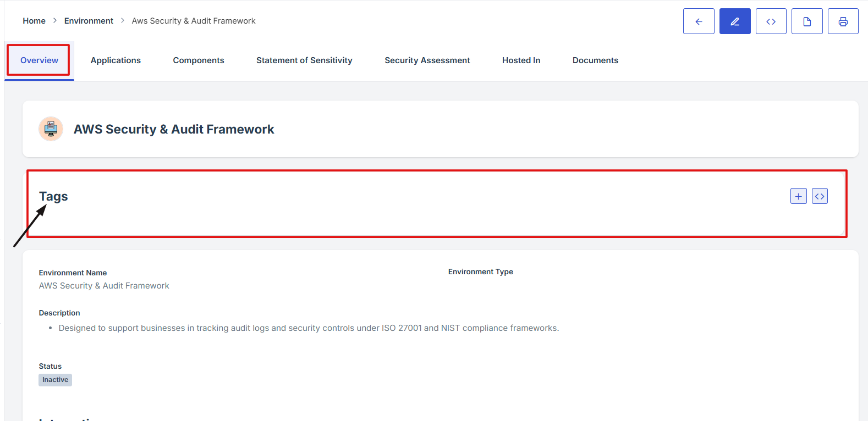
Task: Go to Statement of Sensitivity tab
Action: click(304, 60)
